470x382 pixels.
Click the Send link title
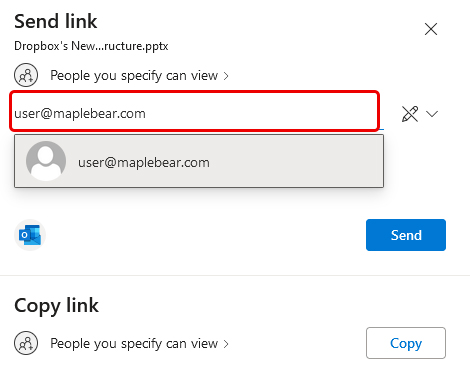click(x=56, y=21)
